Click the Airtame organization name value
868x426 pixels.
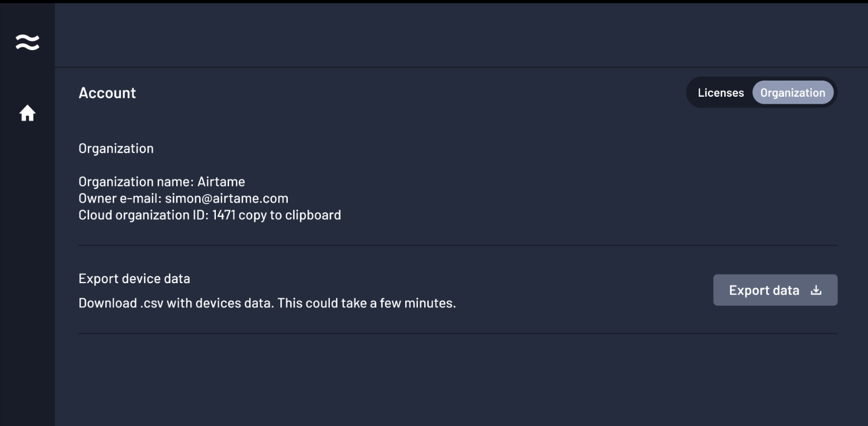click(221, 182)
